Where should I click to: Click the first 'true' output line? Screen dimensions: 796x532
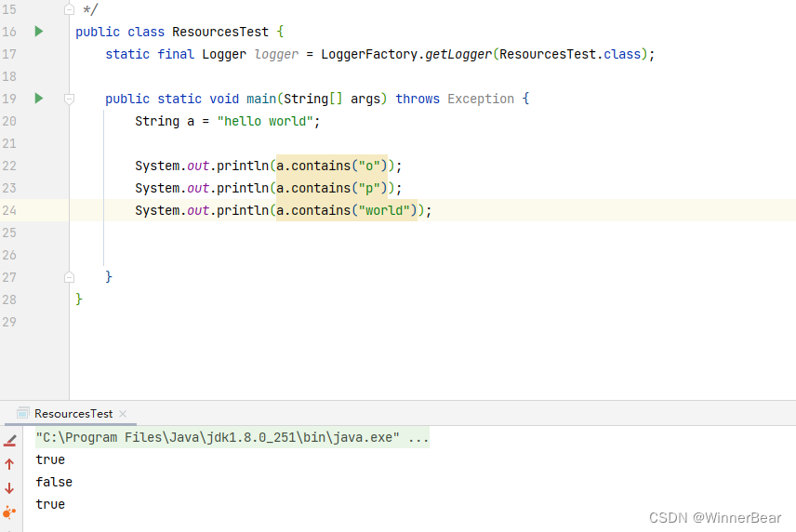coord(50,459)
